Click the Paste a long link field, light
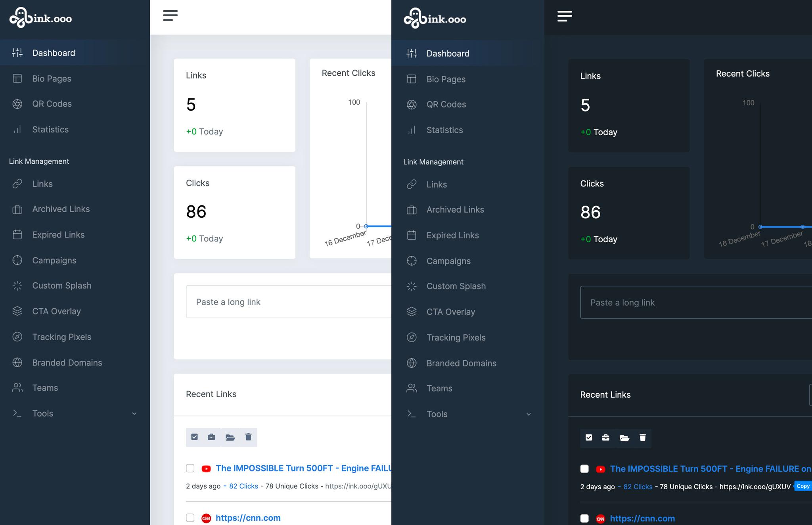The image size is (812, 525). pyautogui.click(x=289, y=302)
